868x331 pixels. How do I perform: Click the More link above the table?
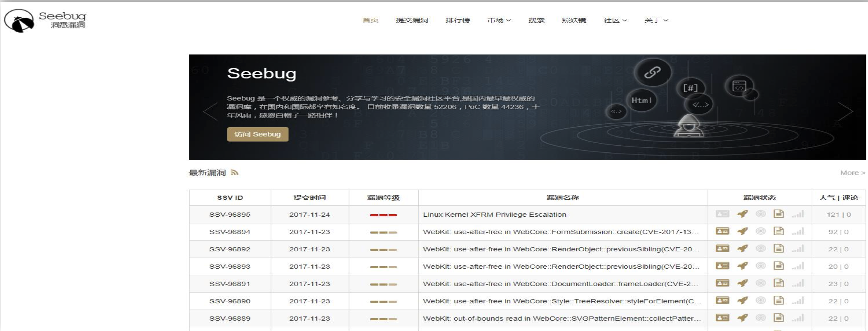pyautogui.click(x=852, y=173)
